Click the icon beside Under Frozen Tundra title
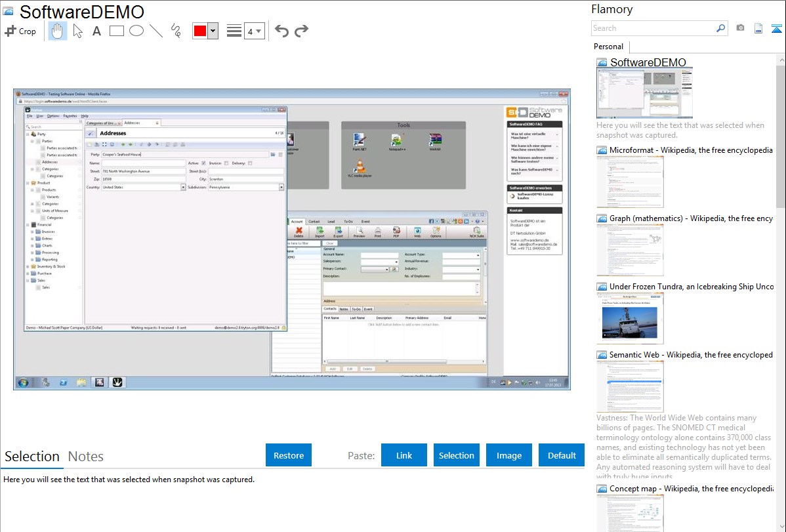Screen dimensions: 786x532 tap(602, 287)
